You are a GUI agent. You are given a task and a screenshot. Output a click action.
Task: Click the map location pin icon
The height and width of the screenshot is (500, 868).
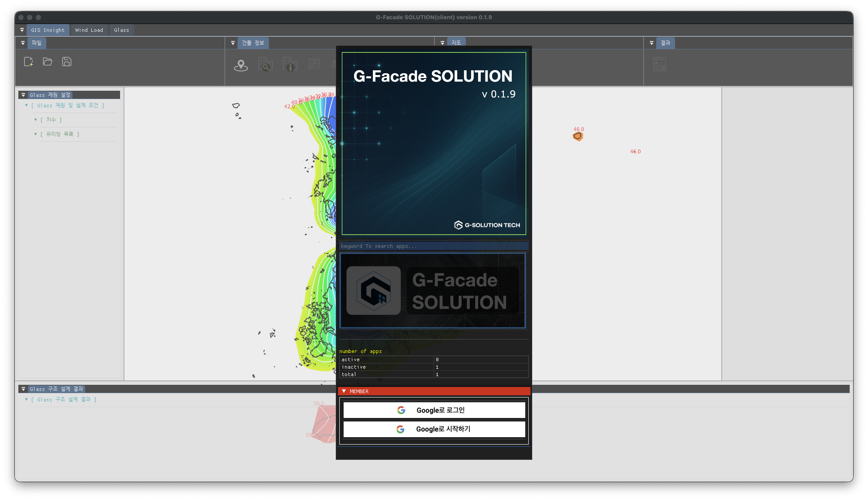tap(241, 65)
